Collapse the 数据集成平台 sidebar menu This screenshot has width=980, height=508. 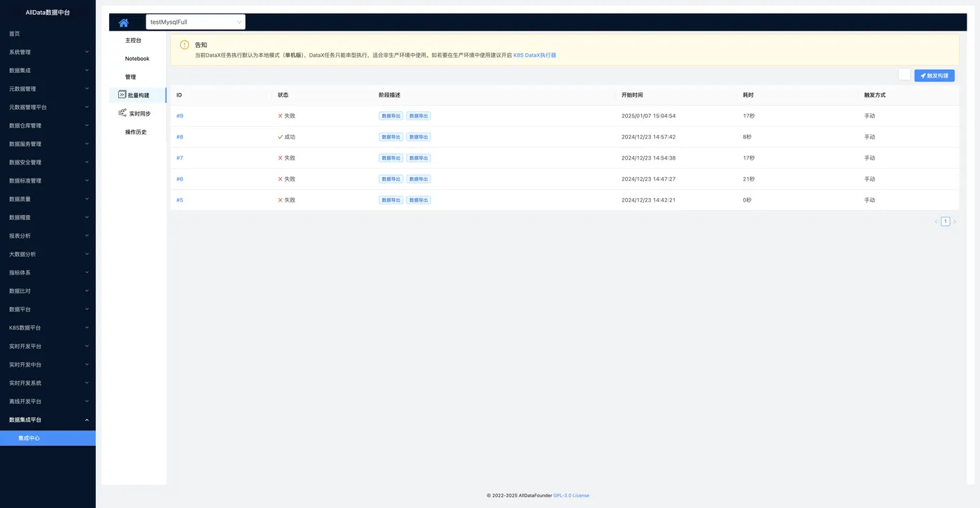[48, 420]
